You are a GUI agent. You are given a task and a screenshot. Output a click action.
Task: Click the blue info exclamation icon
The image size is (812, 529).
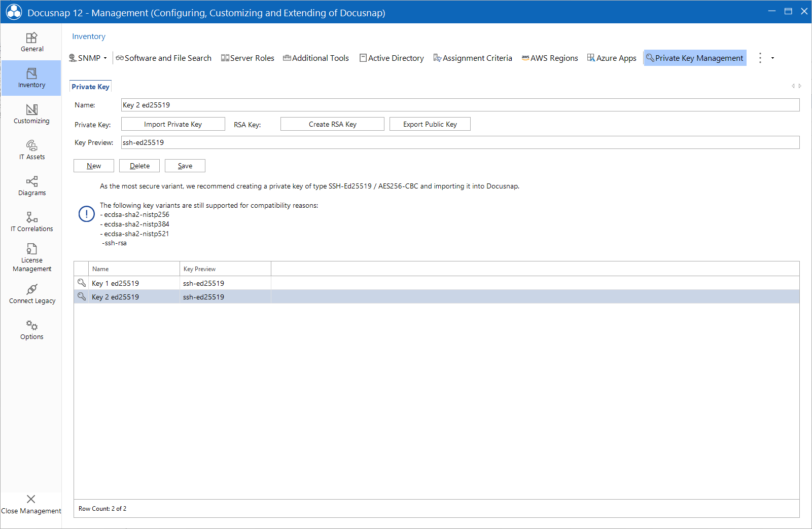87,214
